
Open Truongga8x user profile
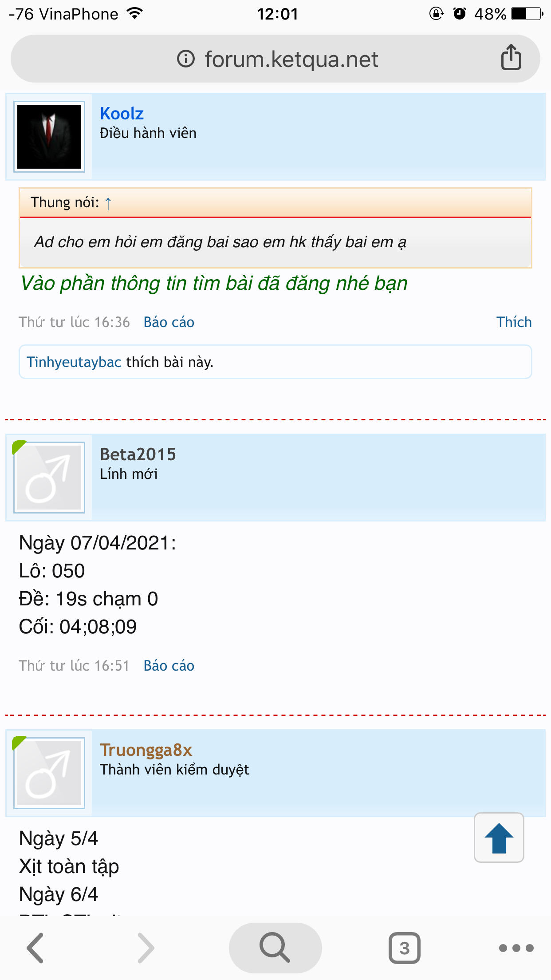146,750
